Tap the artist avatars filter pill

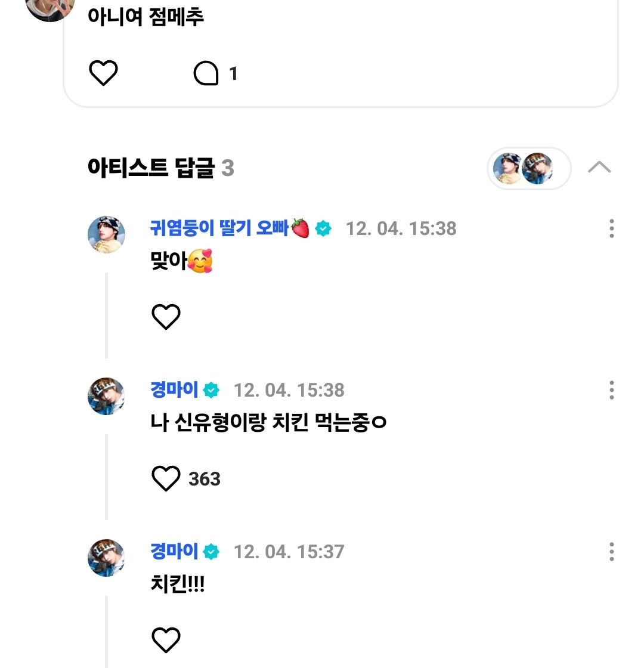coord(529,168)
